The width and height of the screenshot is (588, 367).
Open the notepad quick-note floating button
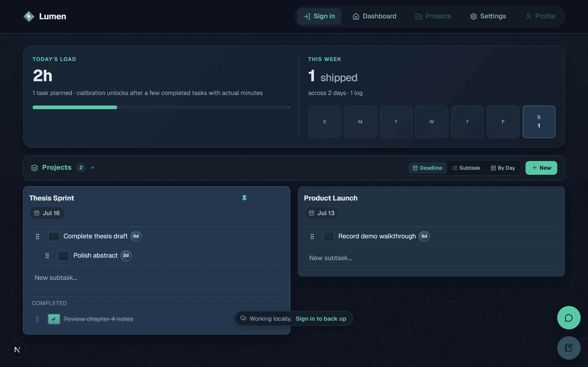pos(568,348)
